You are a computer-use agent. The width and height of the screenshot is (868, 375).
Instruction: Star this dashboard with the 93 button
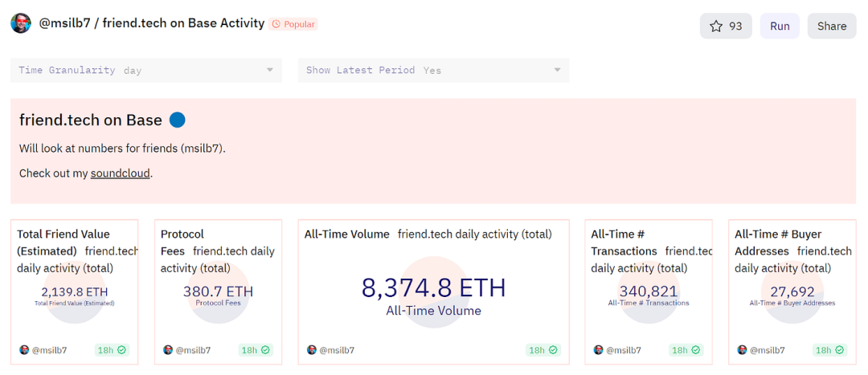(726, 26)
